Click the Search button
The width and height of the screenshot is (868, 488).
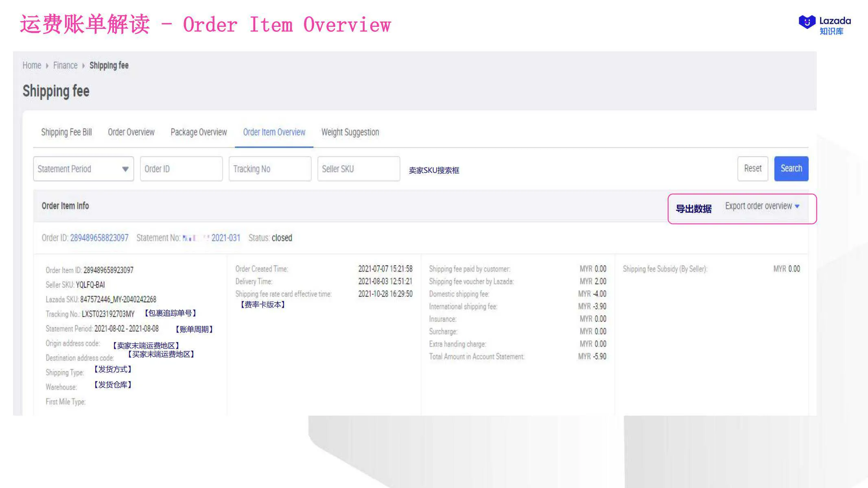[x=791, y=168]
